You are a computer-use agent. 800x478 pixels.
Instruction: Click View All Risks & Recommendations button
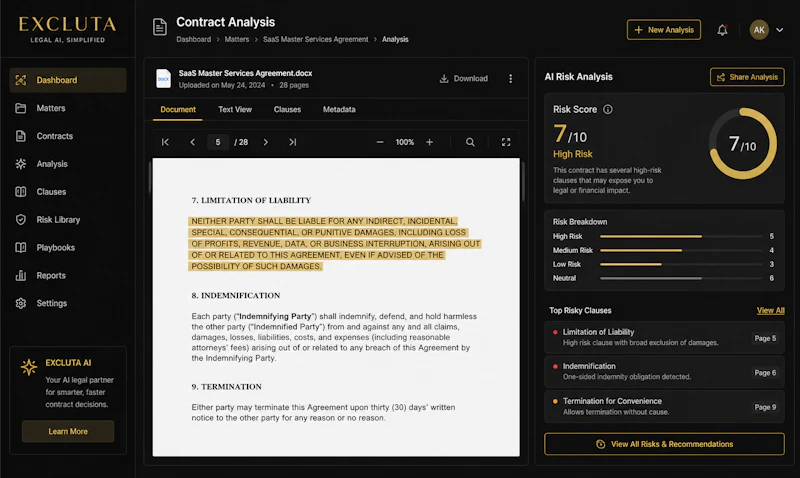coord(664,444)
